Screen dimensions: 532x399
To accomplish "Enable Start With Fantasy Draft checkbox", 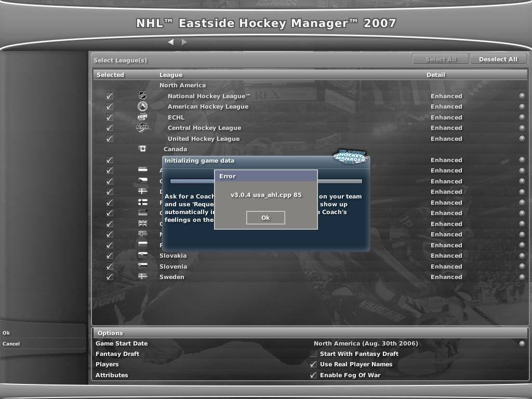I will pyautogui.click(x=313, y=353).
